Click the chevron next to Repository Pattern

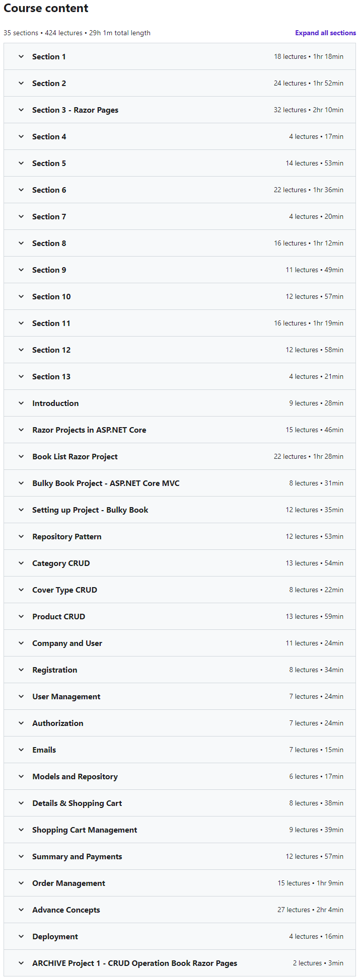coord(21,537)
